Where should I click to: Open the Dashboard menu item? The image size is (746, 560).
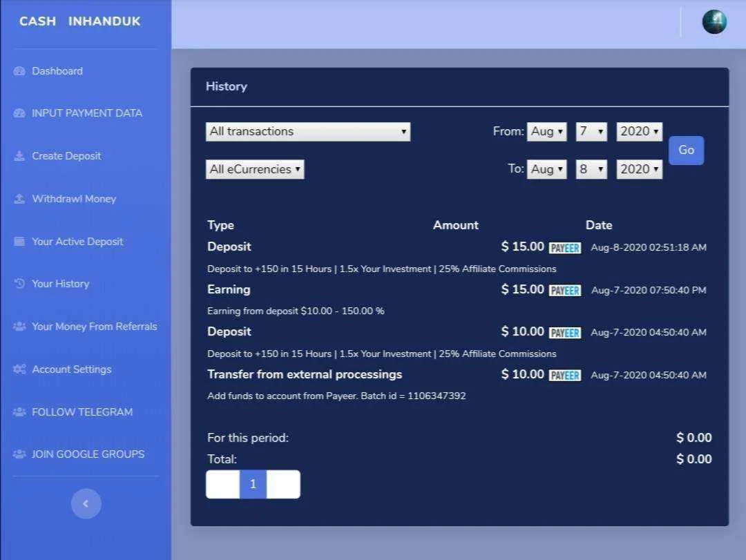click(x=57, y=71)
